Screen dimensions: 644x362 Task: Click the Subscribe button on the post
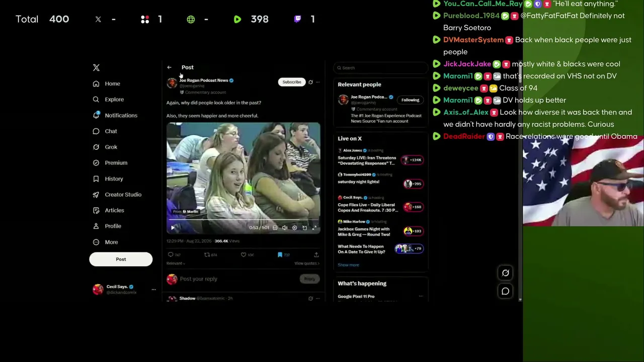tap(292, 82)
